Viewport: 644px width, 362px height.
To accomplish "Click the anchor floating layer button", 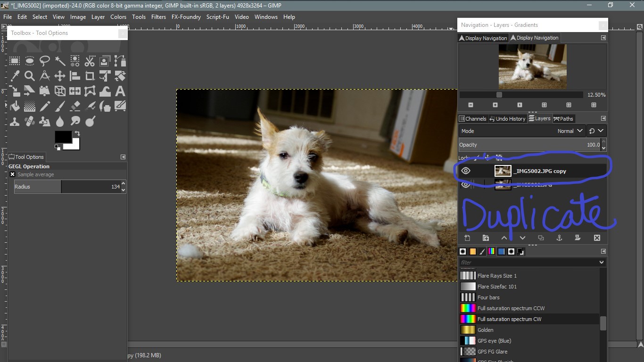I will pyautogui.click(x=560, y=238).
